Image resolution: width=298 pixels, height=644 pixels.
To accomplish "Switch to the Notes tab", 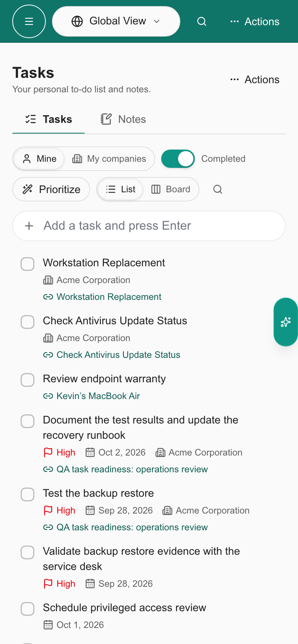I will pyautogui.click(x=123, y=119).
